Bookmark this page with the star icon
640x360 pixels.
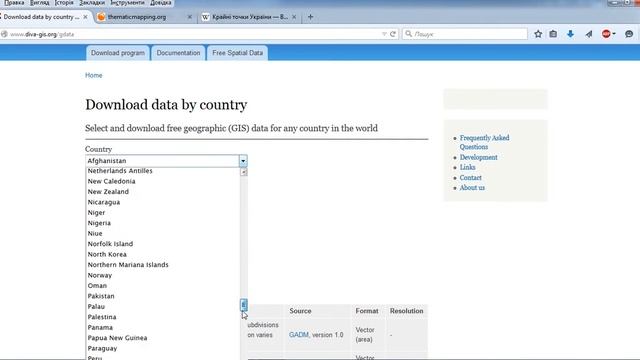pos(538,34)
